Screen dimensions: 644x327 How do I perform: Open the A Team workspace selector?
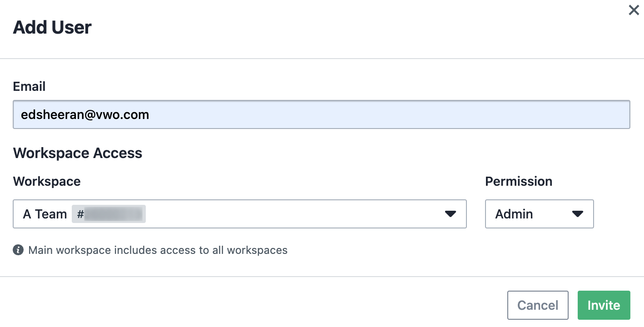(x=240, y=213)
